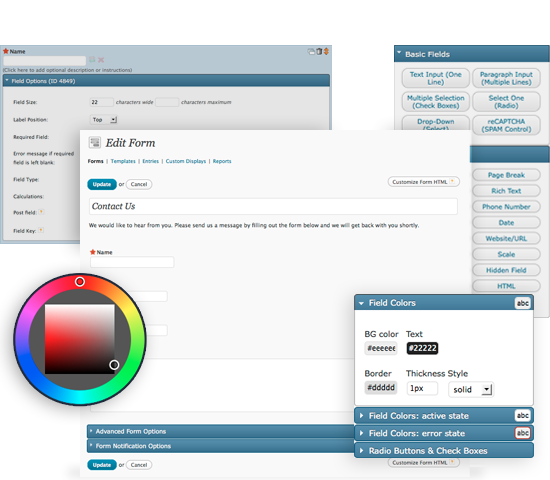The width and height of the screenshot is (550, 480).
Task: Click the orange move arrows icon
Action: click(326, 52)
